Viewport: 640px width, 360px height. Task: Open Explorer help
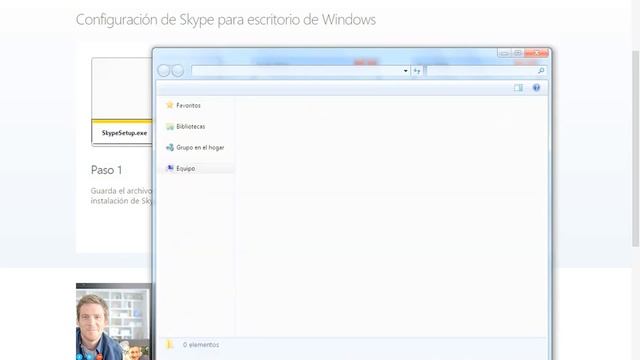tap(536, 88)
